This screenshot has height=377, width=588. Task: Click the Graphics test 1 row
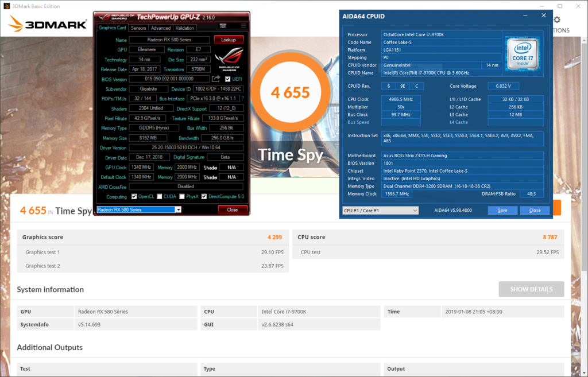point(153,252)
